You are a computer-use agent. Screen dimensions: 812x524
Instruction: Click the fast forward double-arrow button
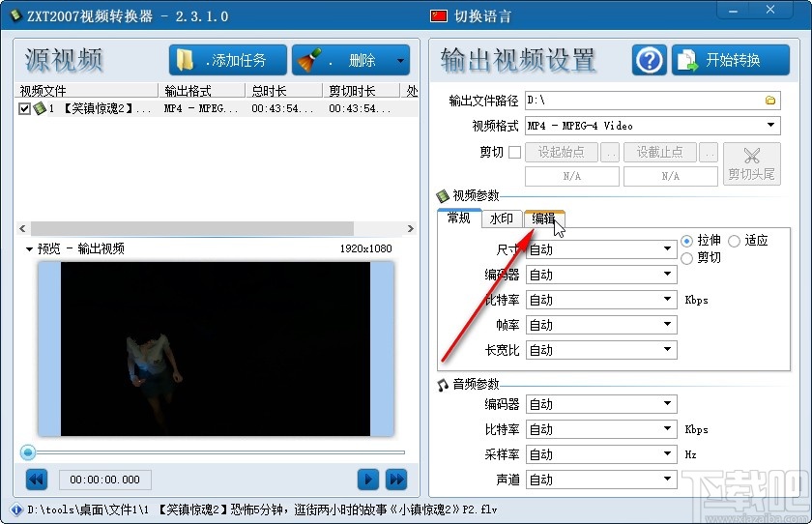[x=396, y=480]
